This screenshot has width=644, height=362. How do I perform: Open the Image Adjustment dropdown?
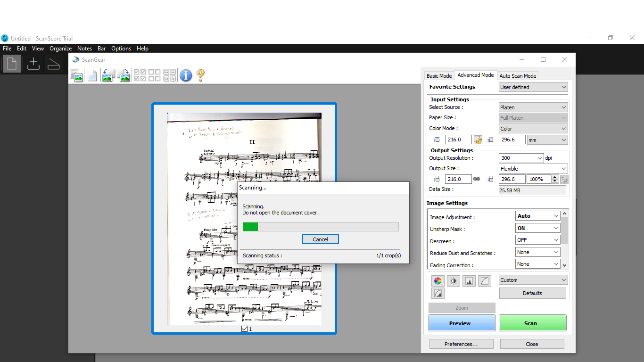[538, 216]
